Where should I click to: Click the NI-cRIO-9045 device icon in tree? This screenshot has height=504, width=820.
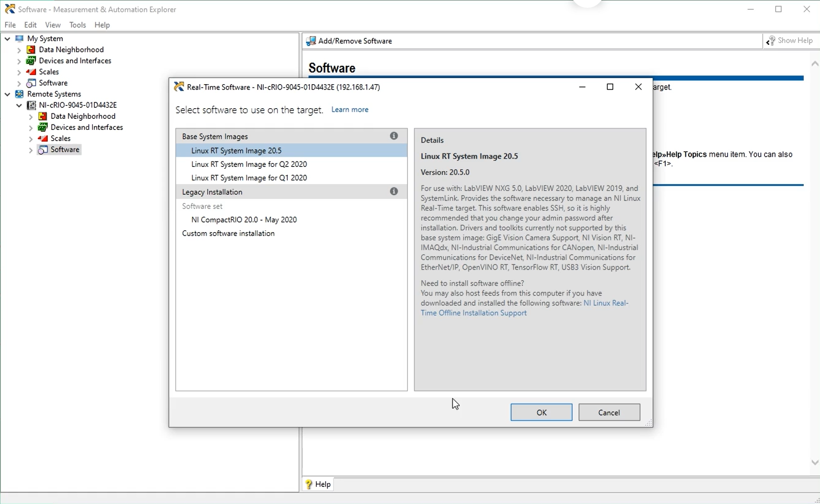[x=31, y=105]
